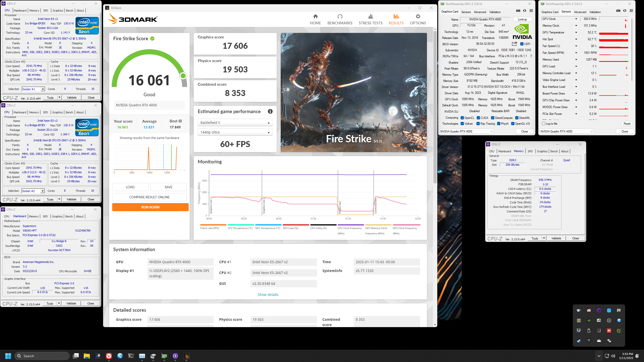The height and width of the screenshot is (362, 644).
Task: Open the 3DMark OPTIONS gear
Action: [x=418, y=19]
